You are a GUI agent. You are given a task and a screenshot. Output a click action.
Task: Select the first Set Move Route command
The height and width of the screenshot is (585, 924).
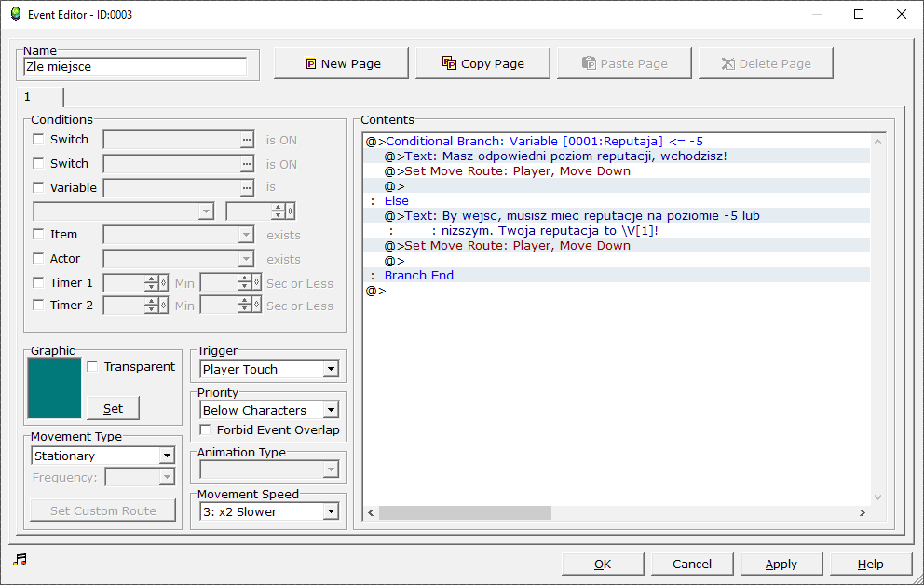617,170
